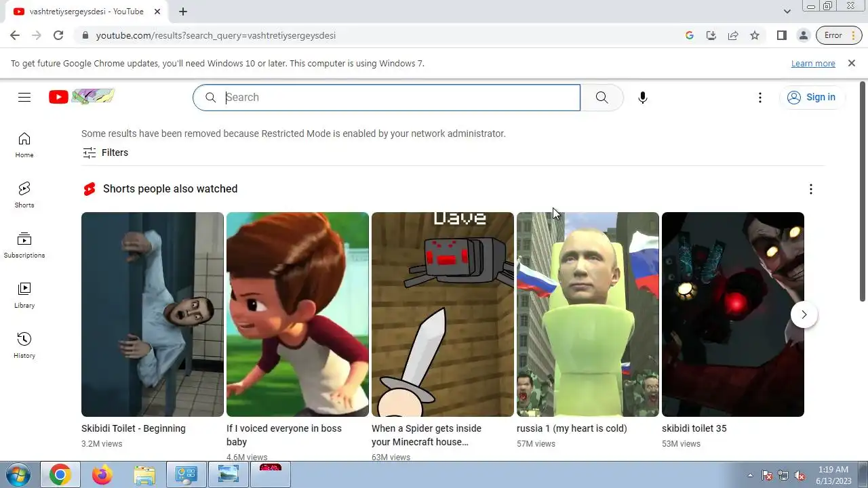Click the muted volume tray icon
The image size is (868, 488).
pos(800,475)
